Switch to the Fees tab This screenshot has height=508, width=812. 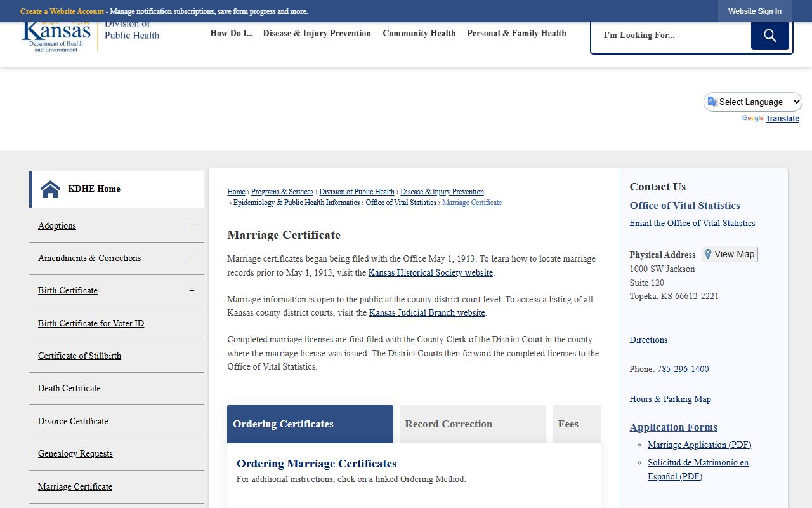point(577,424)
